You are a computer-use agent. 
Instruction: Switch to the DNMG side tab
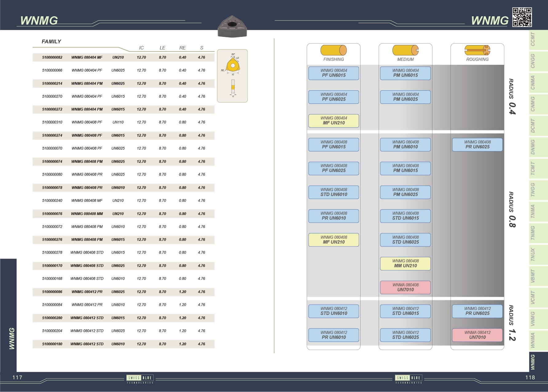[533, 147]
